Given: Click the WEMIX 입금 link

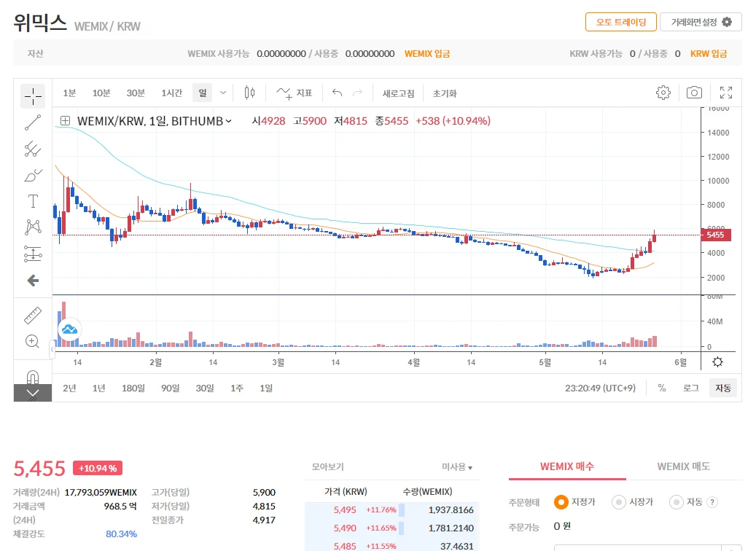Looking at the screenshot, I should point(427,53).
